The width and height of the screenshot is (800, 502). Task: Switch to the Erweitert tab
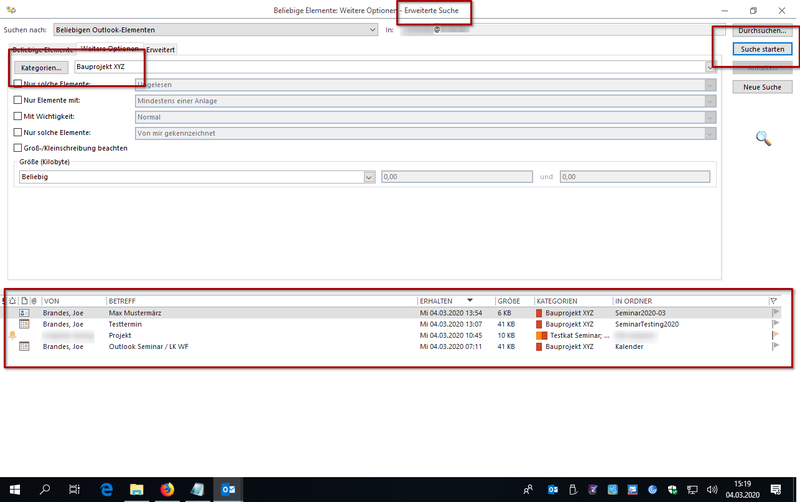[x=160, y=49]
